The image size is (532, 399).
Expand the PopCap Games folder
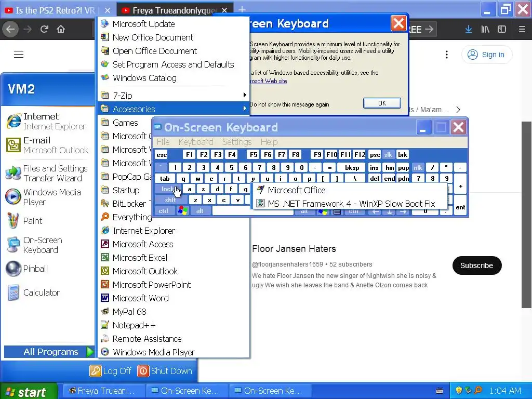tap(126, 177)
